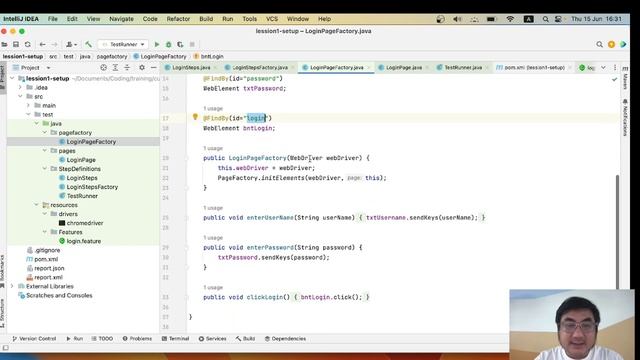Image resolution: width=640 pixels, height=360 pixels.
Task: Collapse the lession1-setup root node
Action: 12,78
